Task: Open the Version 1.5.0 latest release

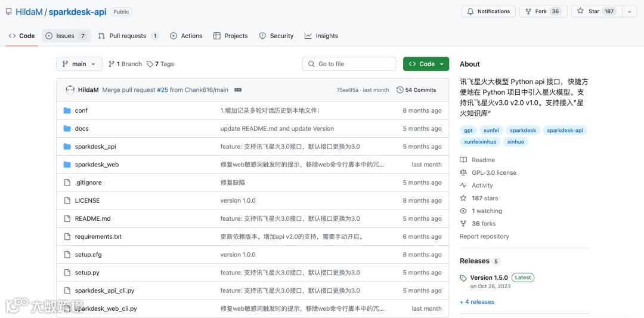Action: coord(489,277)
